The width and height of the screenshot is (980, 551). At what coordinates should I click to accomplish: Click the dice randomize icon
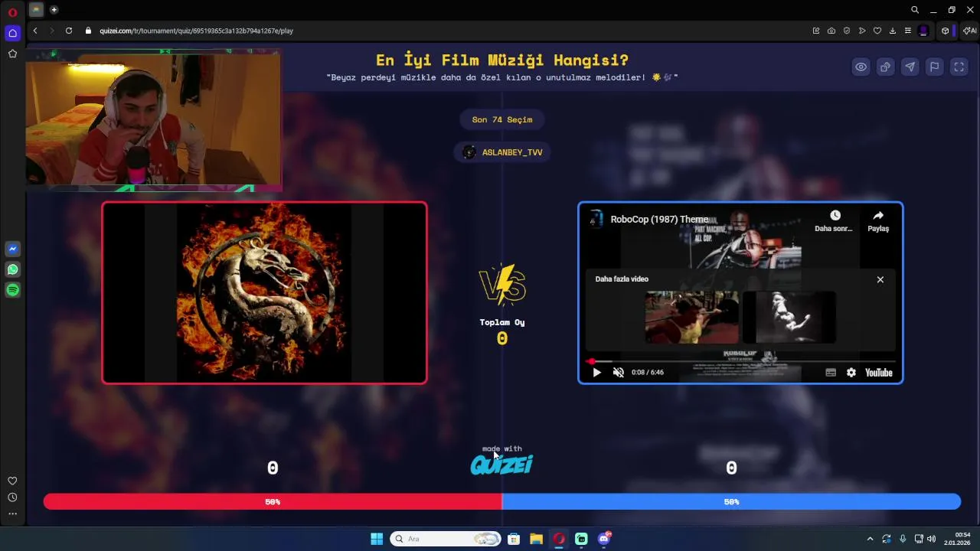point(885,67)
